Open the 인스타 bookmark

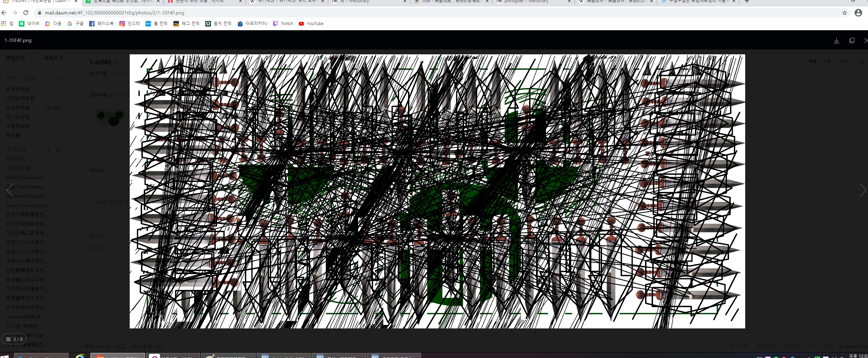tap(130, 23)
